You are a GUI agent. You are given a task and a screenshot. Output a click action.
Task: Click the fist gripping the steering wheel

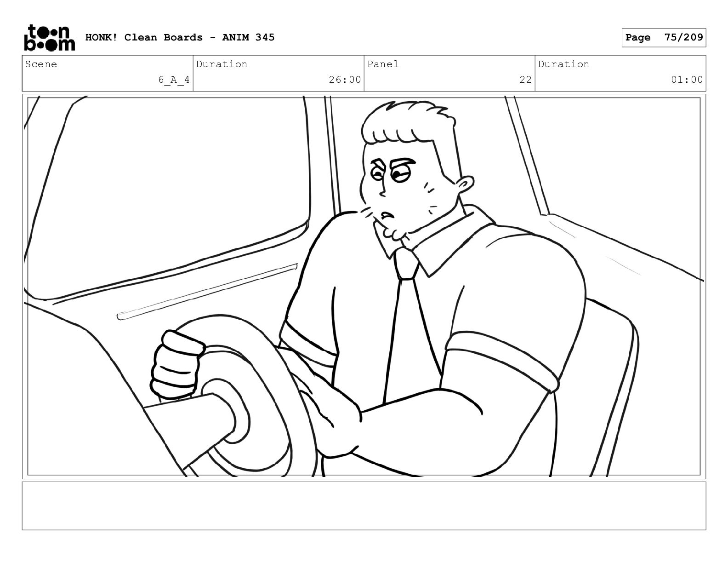click(177, 363)
